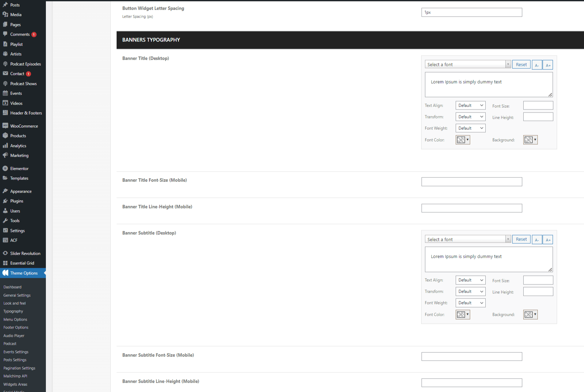This screenshot has width=584, height=392.
Task: Open Banner Title 'Select a font' dropdown
Action: tap(467, 65)
